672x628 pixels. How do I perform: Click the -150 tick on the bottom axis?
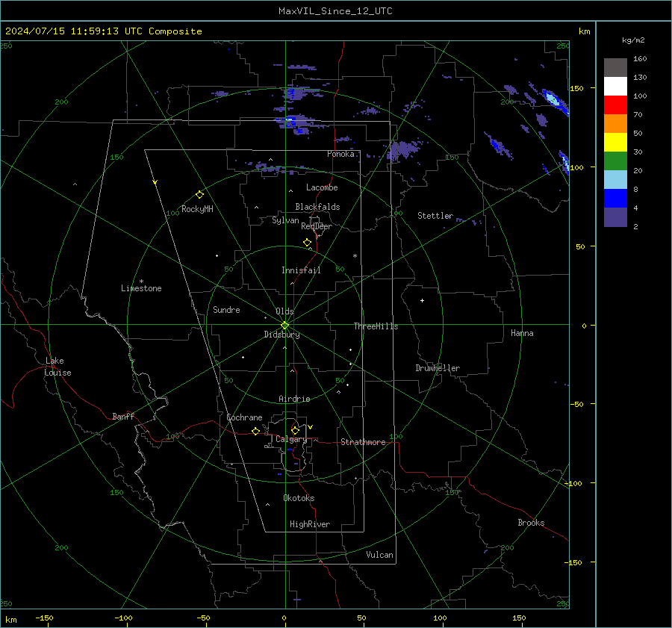(x=44, y=618)
